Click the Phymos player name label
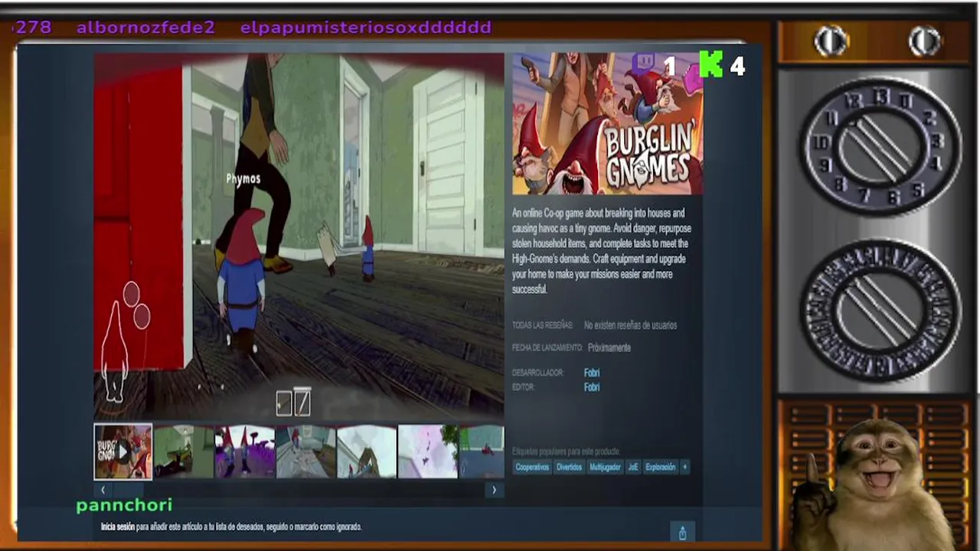This screenshot has height=551, width=980. click(243, 178)
